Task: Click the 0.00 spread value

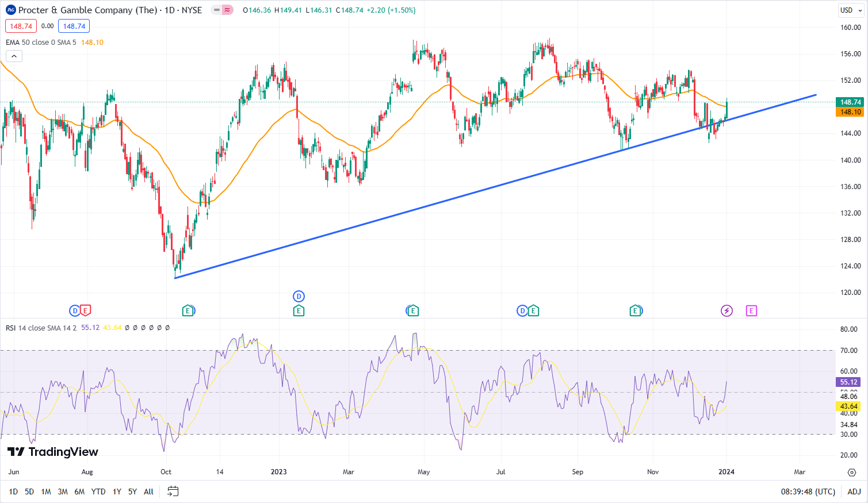Action: click(47, 26)
